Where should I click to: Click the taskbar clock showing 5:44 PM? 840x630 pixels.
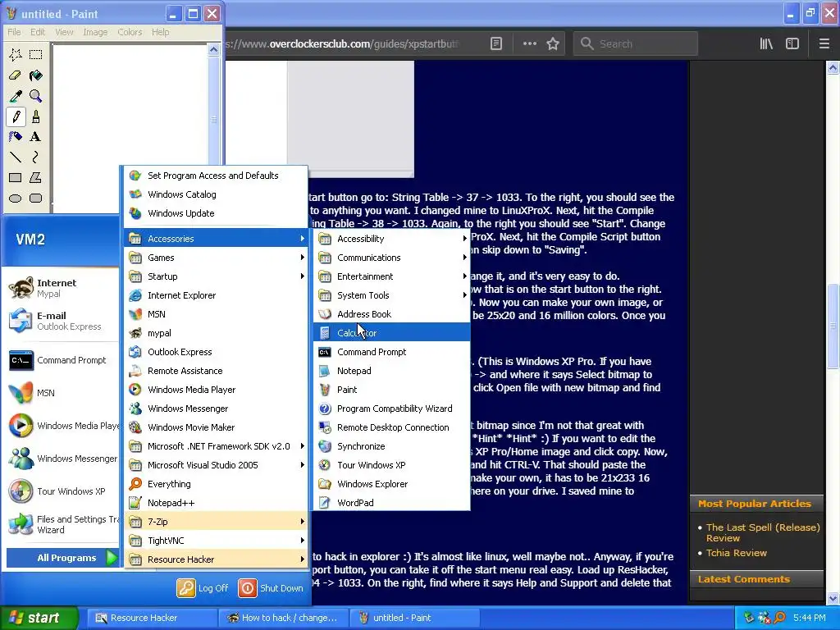tap(810, 618)
